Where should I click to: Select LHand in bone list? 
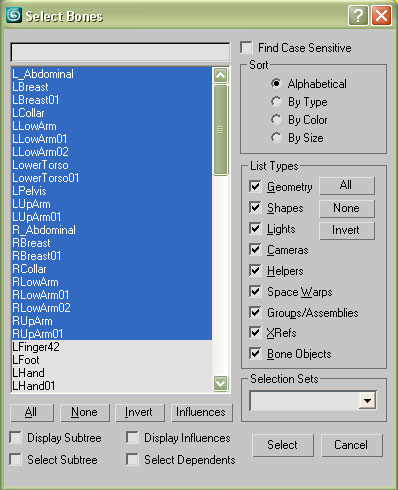112,373
